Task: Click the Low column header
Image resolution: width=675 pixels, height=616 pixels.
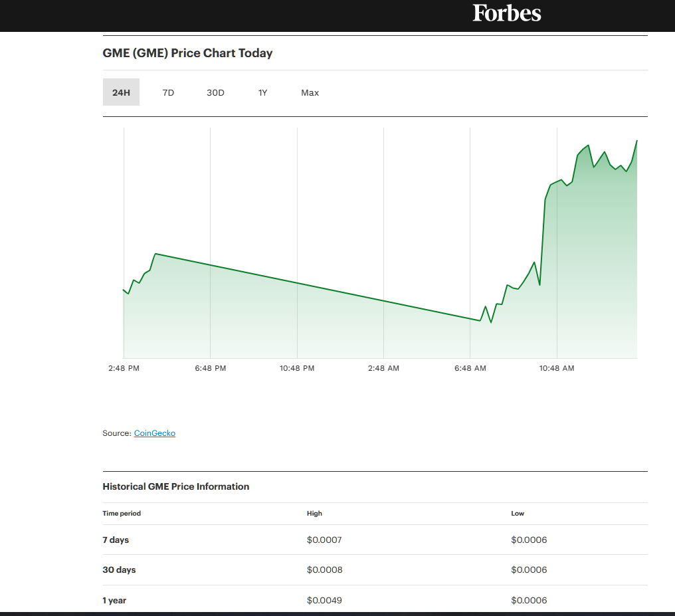Action: coord(518,513)
